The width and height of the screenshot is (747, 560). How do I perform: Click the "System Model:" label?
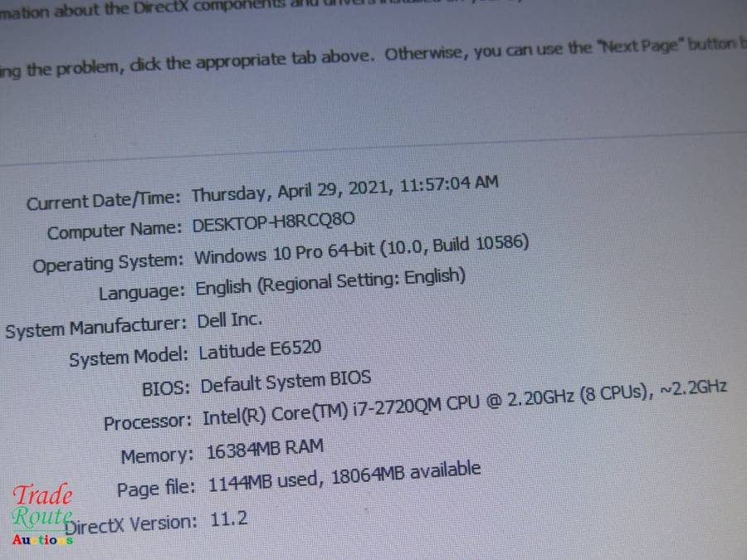tap(129, 358)
